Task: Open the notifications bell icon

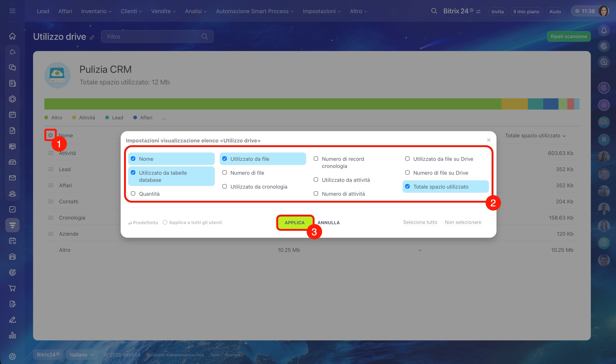Action: (604, 31)
